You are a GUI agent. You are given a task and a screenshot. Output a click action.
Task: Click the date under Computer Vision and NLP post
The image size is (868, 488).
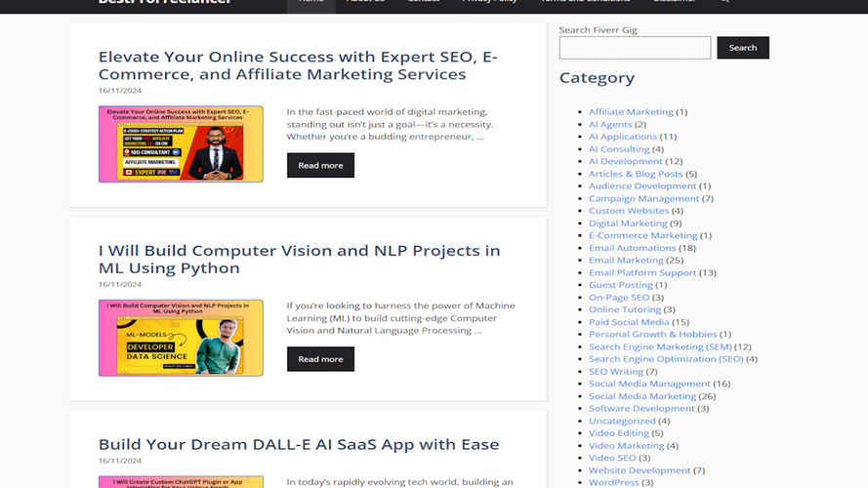click(x=120, y=284)
